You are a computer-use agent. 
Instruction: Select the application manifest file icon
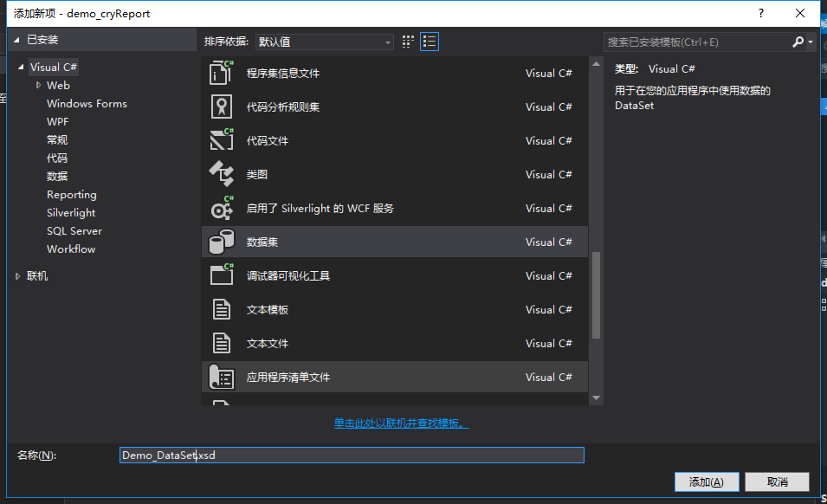click(x=222, y=377)
